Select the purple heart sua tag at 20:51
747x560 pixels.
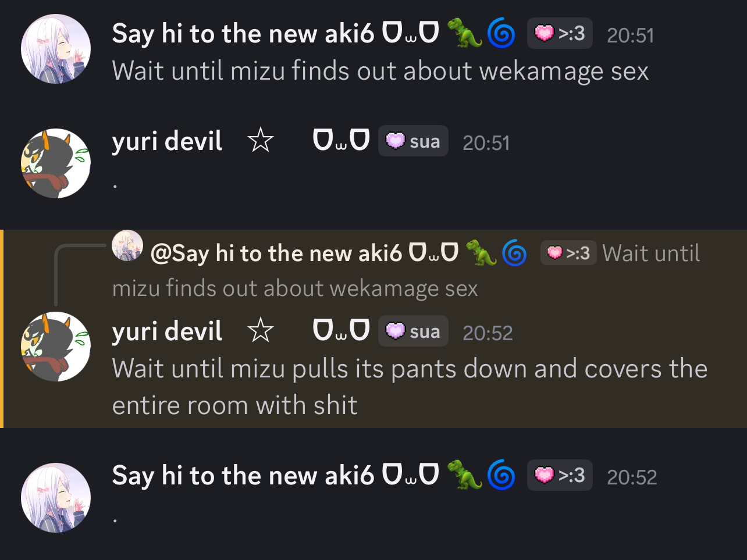click(x=413, y=141)
